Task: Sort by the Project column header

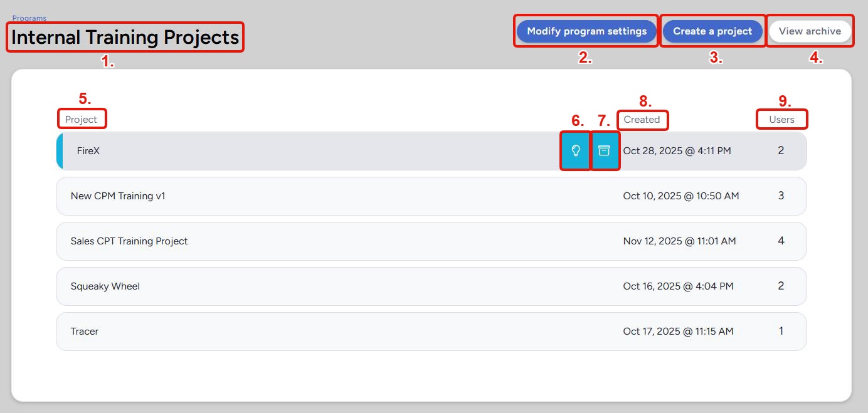Action: click(82, 119)
